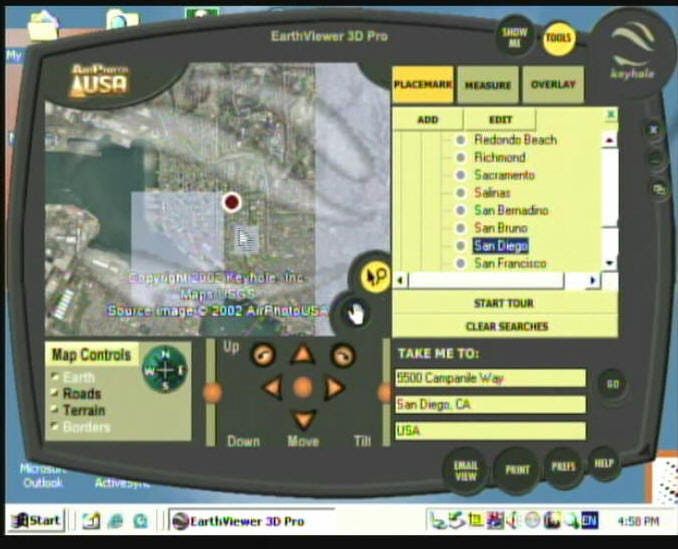Open the Edit placemark tab

click(x=500, y=120)
